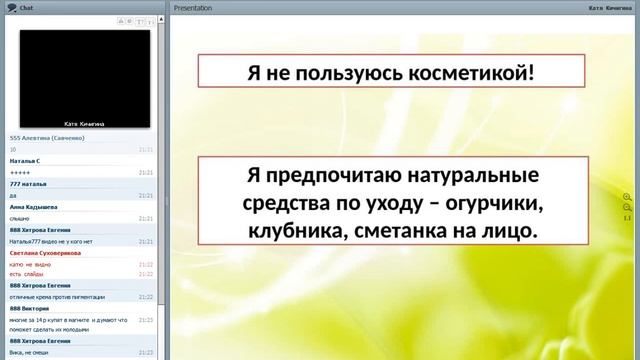Click chat user '777 наталья'

[28, 184]
